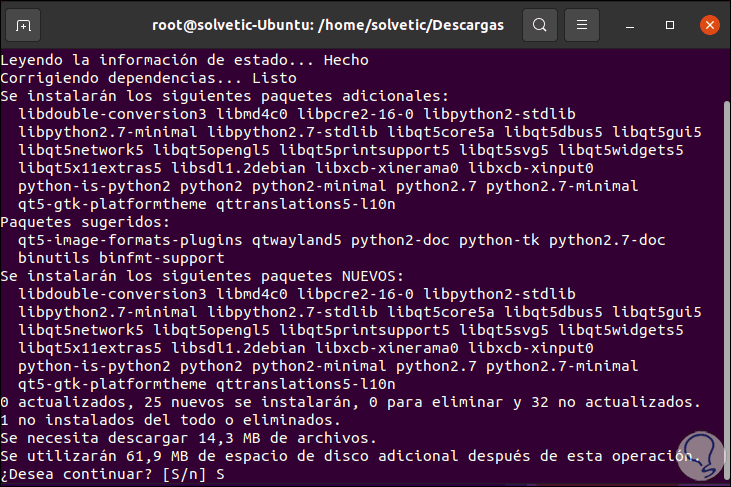Click the terminal search magnifier icon

click(540, 24)
